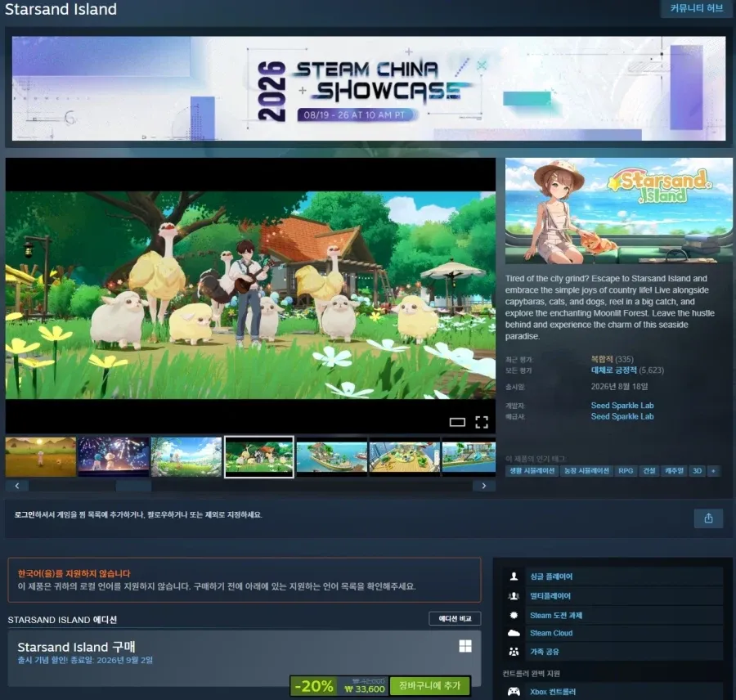Click the Starsand Island page title
Viewport: 736px width, 700px height.
61,9
